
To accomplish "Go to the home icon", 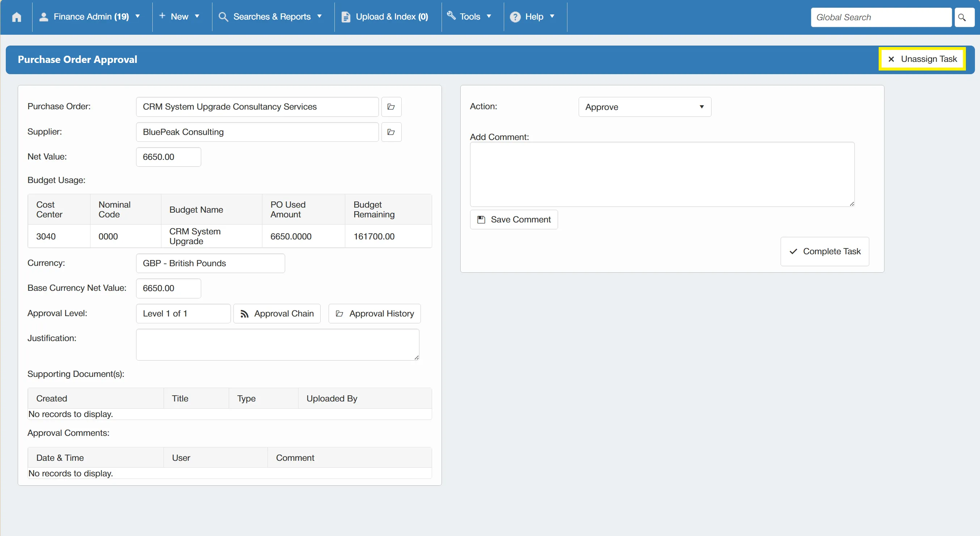I will pyautogui.click(x=16, y=17).
